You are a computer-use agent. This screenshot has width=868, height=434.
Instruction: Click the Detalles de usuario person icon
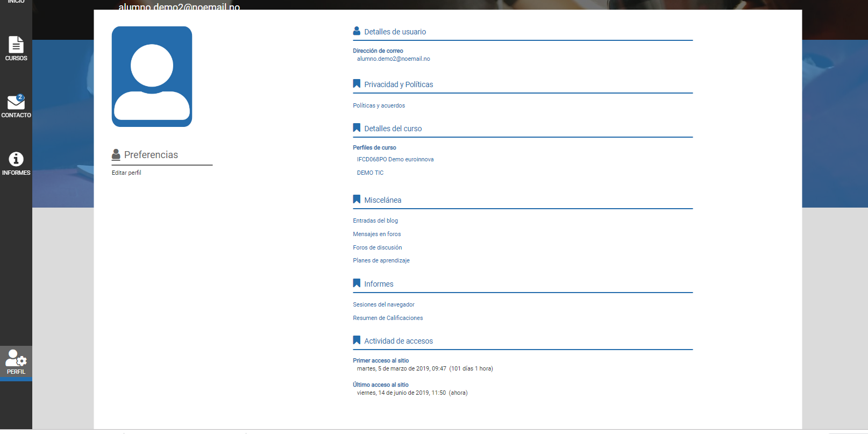pyautogui.click(x=357, y=31)
